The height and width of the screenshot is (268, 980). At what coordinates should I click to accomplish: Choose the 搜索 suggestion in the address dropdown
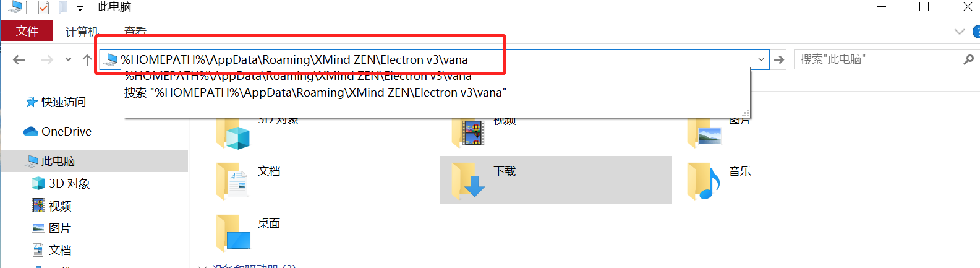[315, 93]
